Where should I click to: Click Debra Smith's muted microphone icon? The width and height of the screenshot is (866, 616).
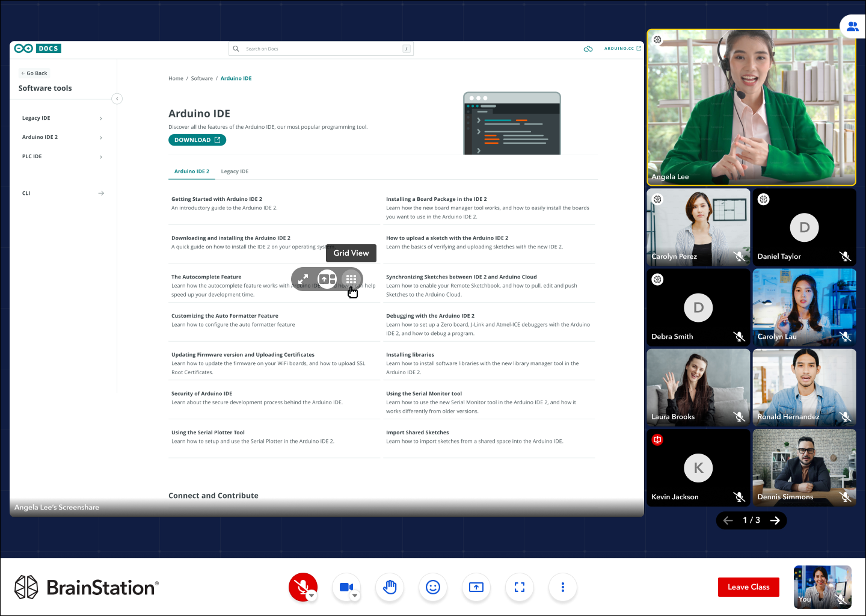point(739,337)
